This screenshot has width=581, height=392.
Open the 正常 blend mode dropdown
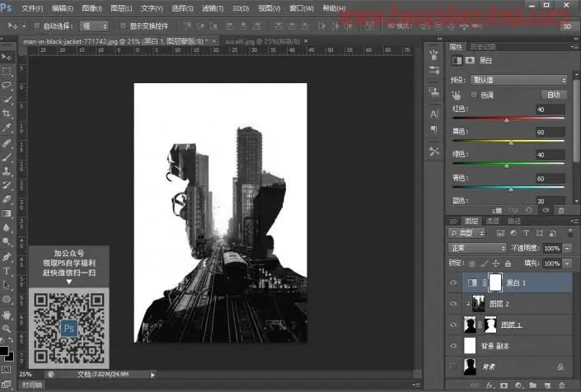tap(477, 248)
